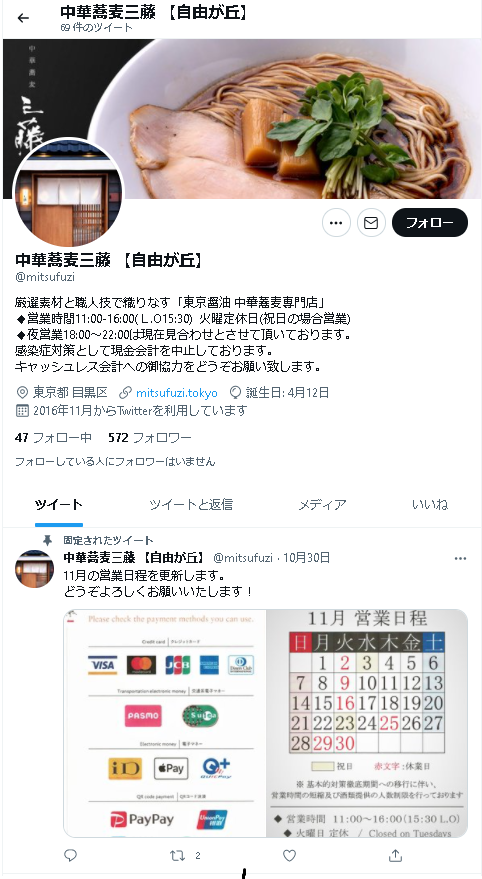482x879 pixels.
Task: Open the three-dot profile options menu
Action: coord(336,223)
